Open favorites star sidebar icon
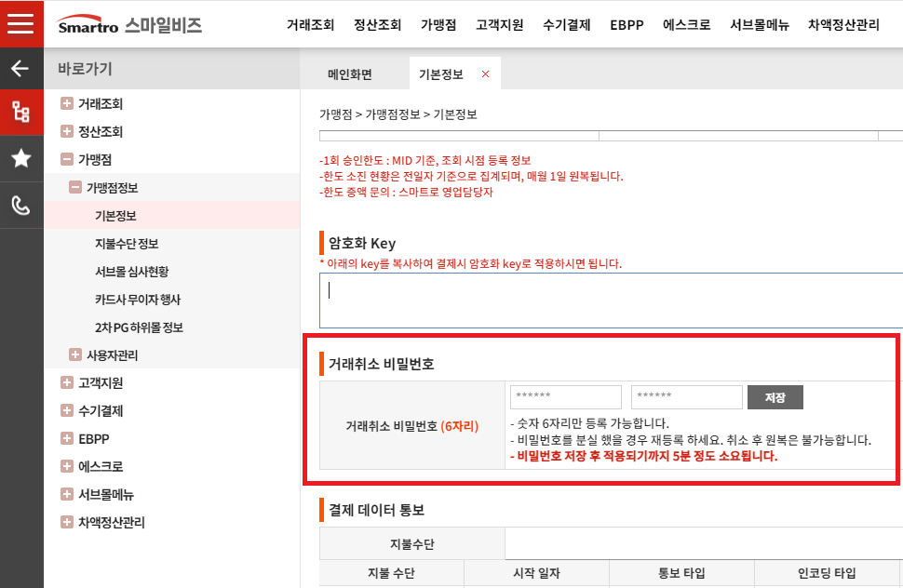 click(20, 159)
